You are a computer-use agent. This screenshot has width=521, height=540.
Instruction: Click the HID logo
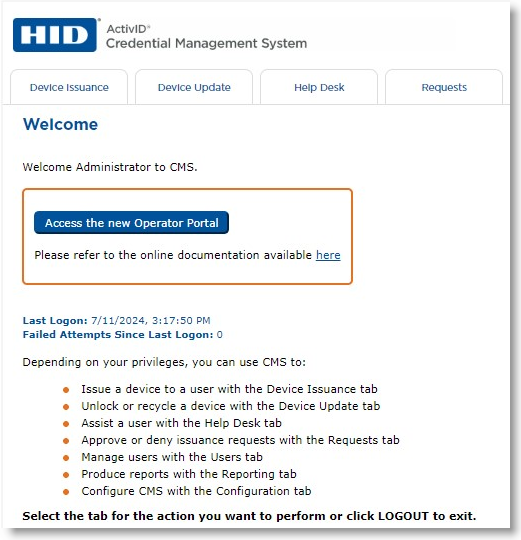(x=55, y=35)
